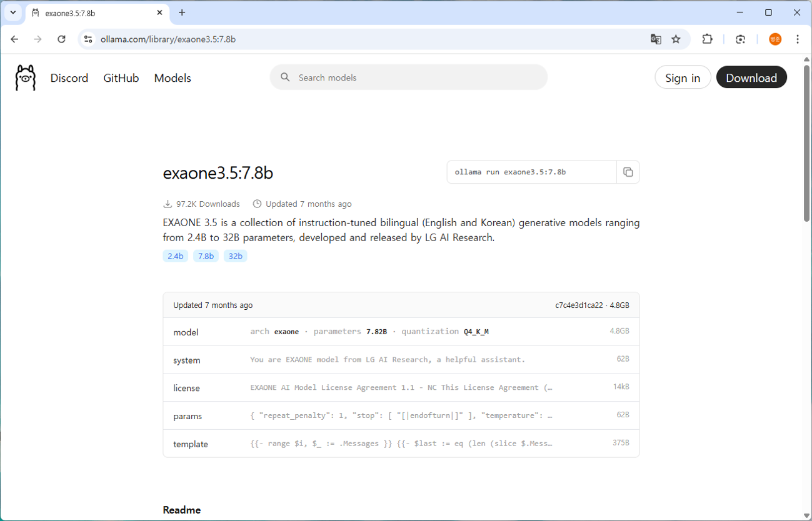Click the exaone3.5:7.8b page heading

coord(218,173)
